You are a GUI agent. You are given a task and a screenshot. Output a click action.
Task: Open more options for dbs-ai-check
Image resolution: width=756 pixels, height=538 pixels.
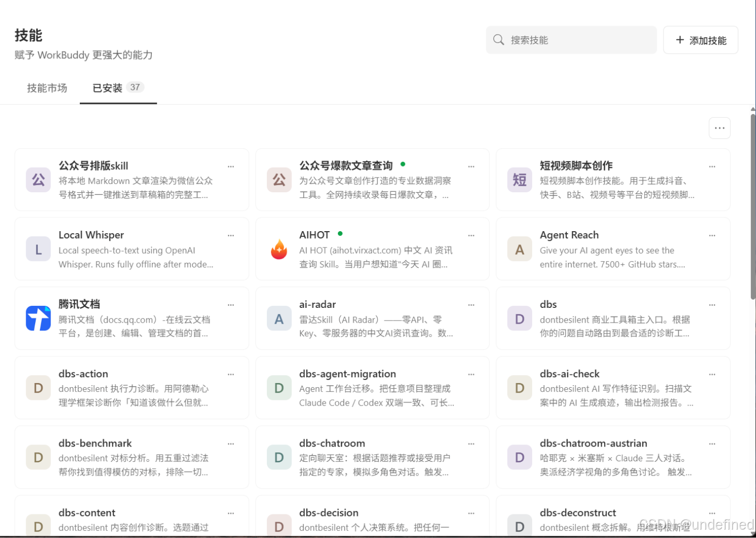712,375
